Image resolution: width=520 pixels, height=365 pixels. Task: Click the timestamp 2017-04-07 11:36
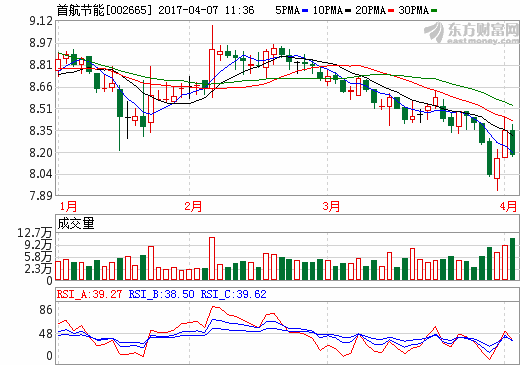(206, 10)
